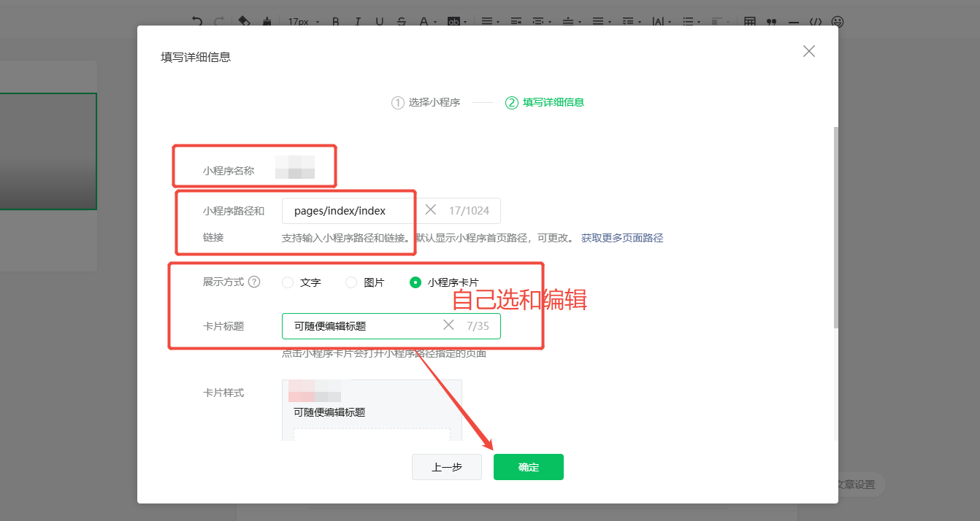The width and height of the screenshot is (980, 521).
Task: Click the code snippet icon
Action: [816, 22]
